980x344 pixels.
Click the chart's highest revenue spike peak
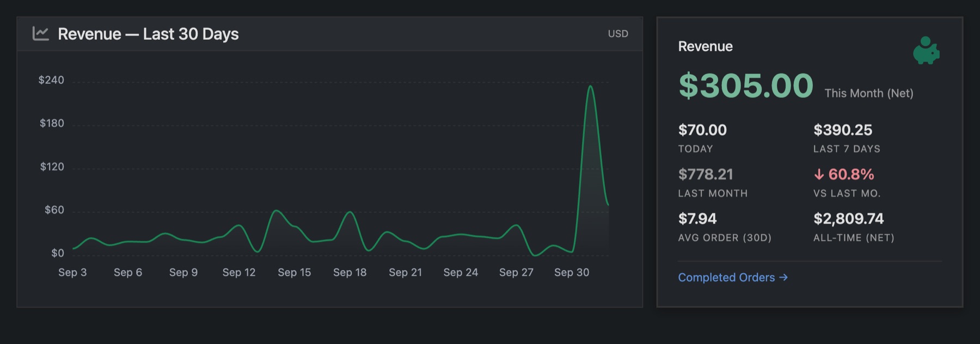590,86
